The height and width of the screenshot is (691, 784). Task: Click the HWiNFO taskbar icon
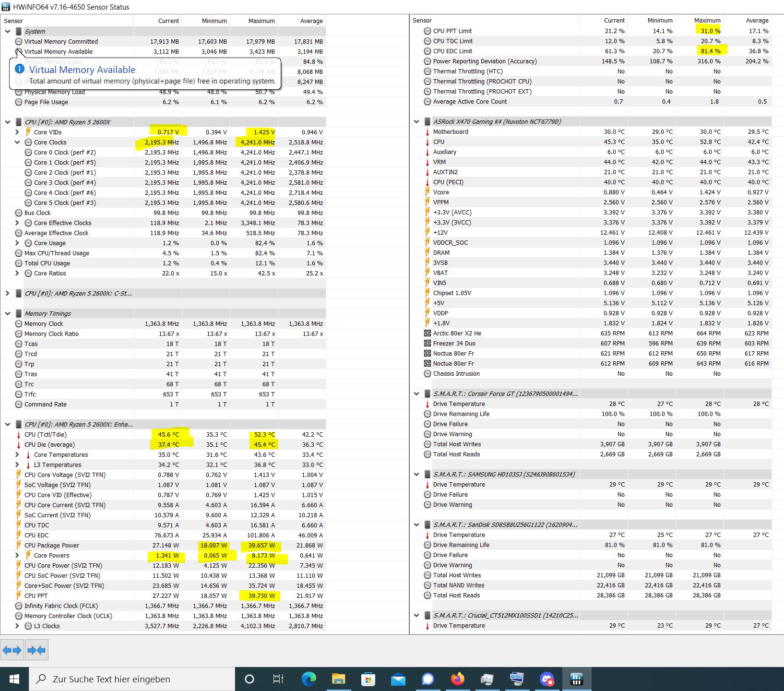click(576, 679)
